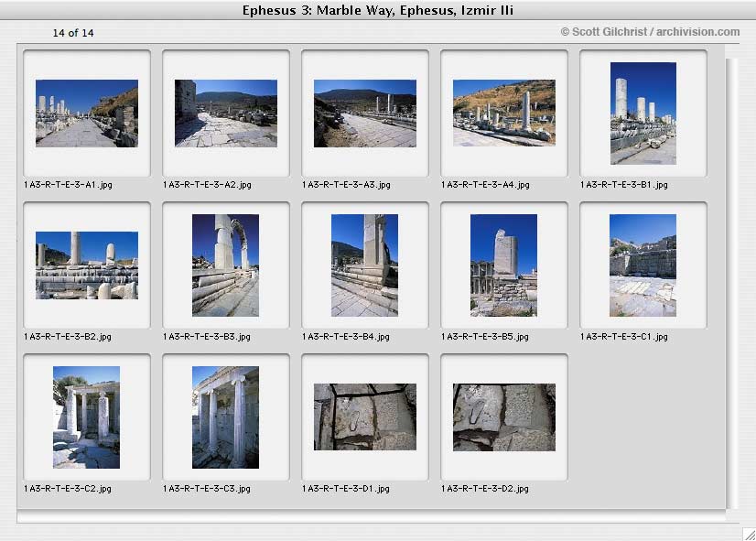Click the vertical scrollbar track at right
The height and width of the screenshot is (541, 756).
coord(732,283)
